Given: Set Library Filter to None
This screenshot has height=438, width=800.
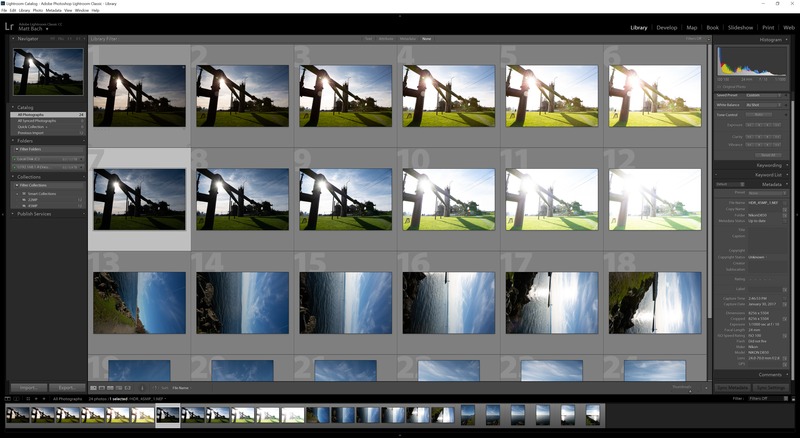Looking at the screenshot, I should (x=427, y=39).
